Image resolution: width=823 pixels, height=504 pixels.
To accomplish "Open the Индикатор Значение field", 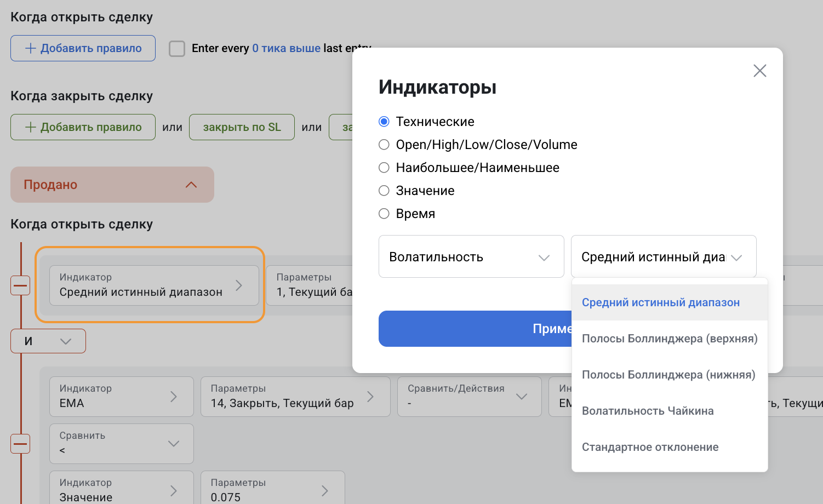I will pos(122,488).
